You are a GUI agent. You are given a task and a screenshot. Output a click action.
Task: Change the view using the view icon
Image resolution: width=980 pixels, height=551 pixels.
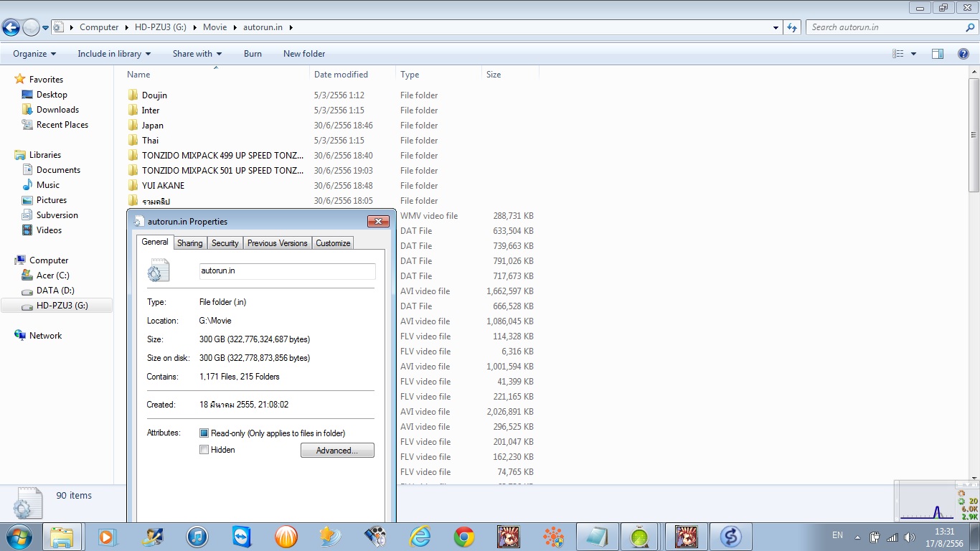897,54
